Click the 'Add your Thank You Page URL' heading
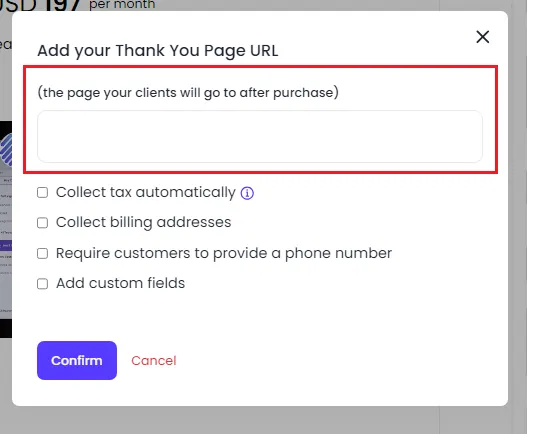The width and height of the screenshot is (534, 434). point(158,51)
